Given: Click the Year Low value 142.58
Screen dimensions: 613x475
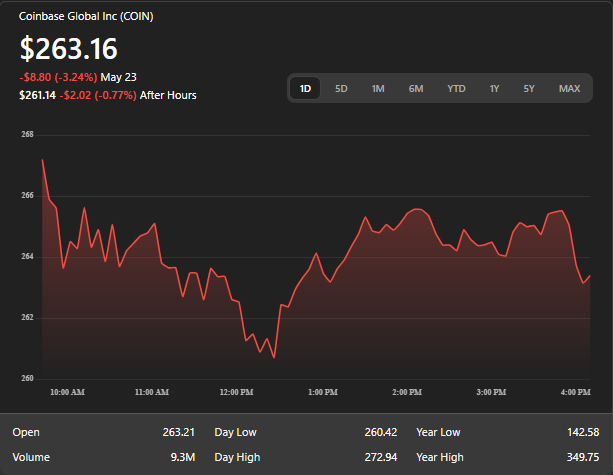Looking at the screenshot, I should click(583, 432).
